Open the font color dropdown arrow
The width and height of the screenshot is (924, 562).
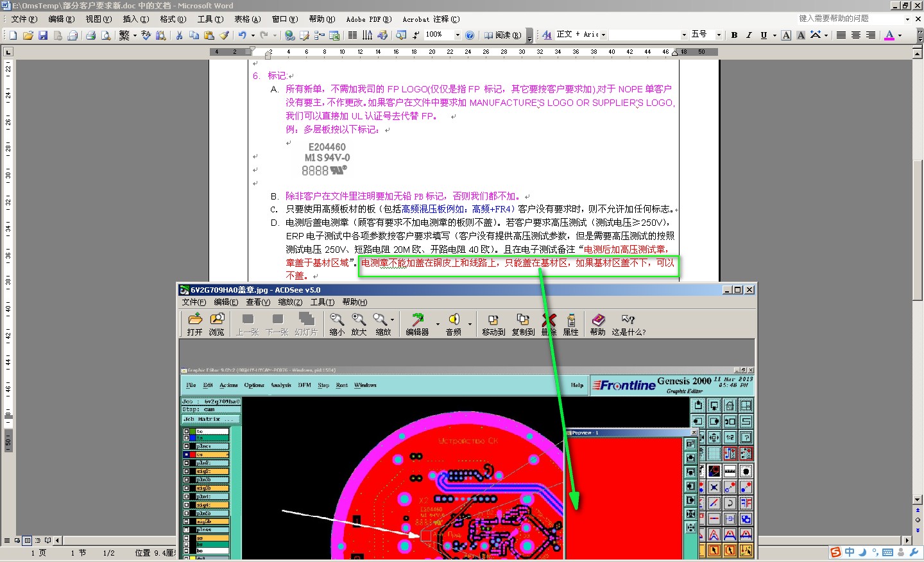(x=900, y=35)
